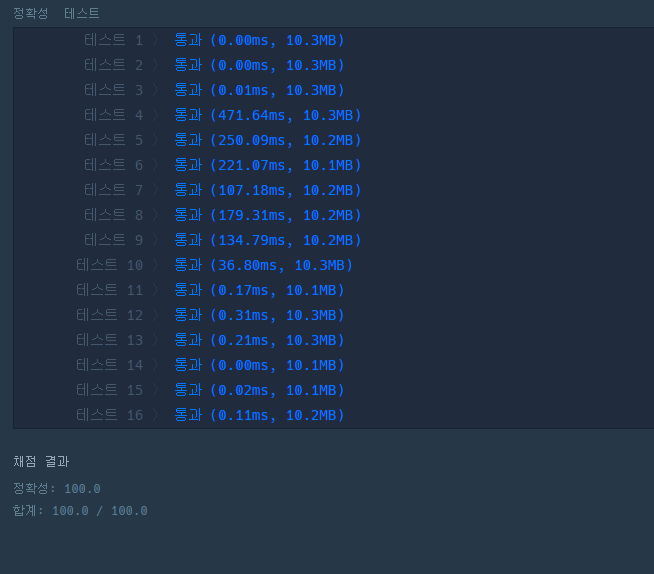Select the '테스트 12' row label

[x=109, y=315]
